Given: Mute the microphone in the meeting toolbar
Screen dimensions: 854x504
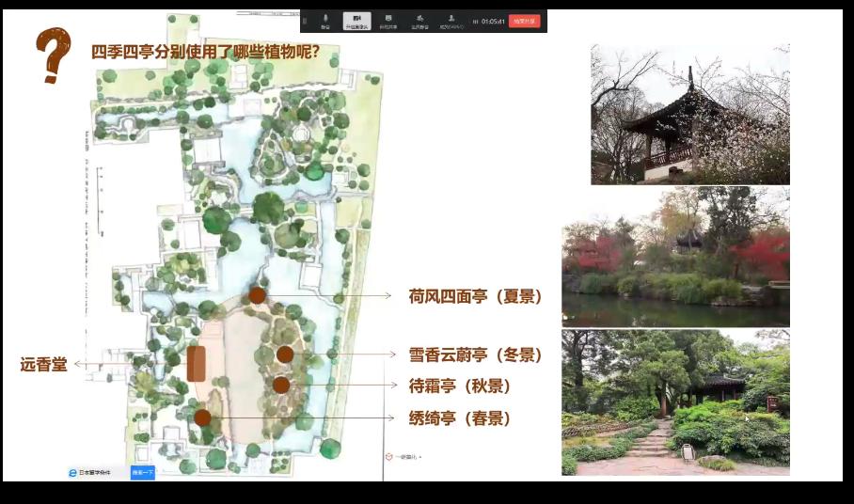Looking at the screenshot, I should [325, 20].
